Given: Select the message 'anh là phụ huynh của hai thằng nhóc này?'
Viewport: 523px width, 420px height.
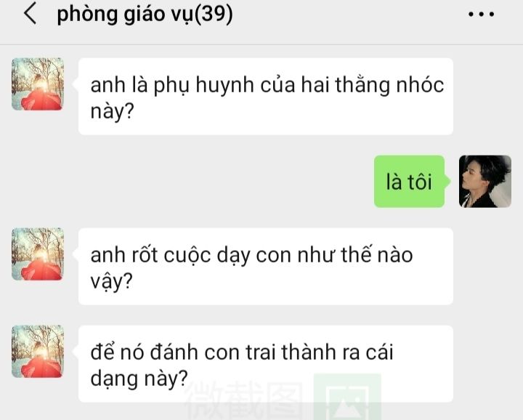Looking at the screenshot, I should click(x=266, y=97).
